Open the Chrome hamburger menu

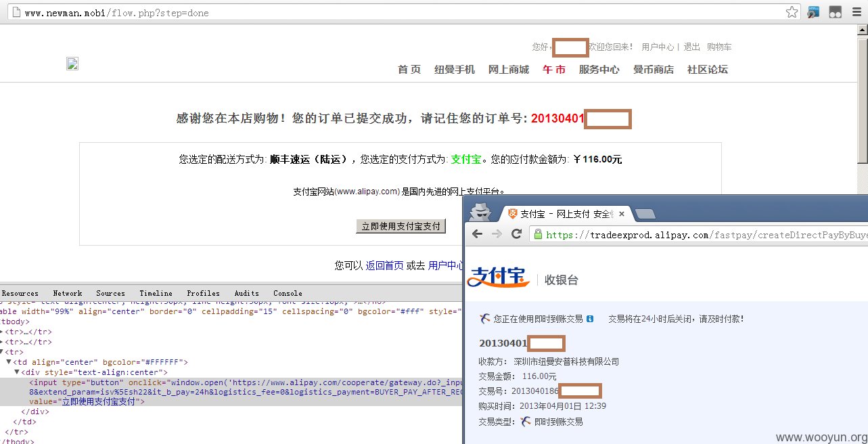pos(856,12)
